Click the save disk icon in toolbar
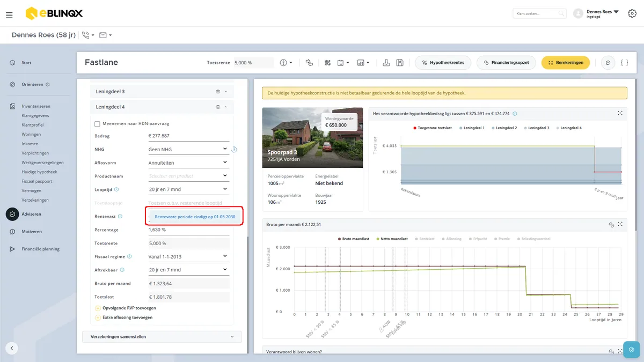 click(x=400, y=63)
